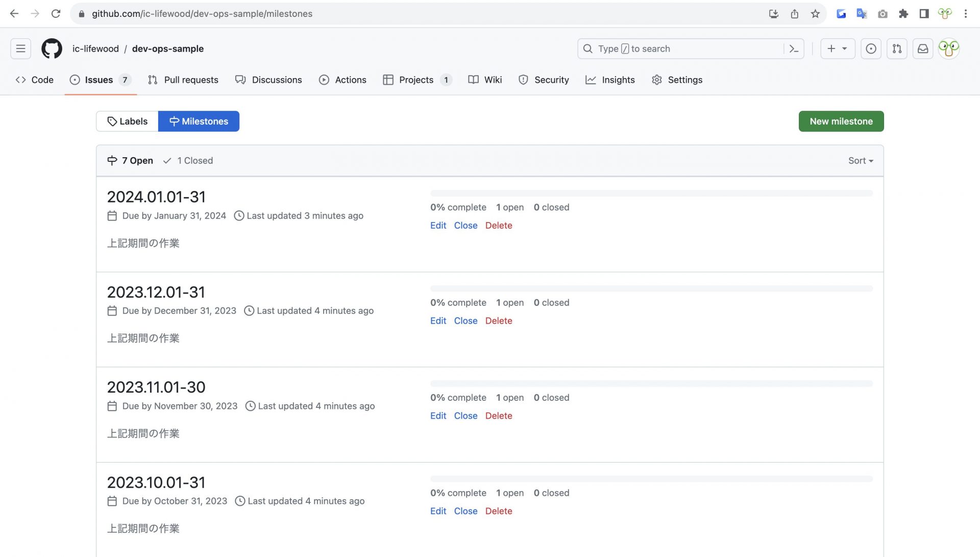Expand the plus create-new dropdown
The height and width of the screenshot is (557, 980).
point(837,49)
